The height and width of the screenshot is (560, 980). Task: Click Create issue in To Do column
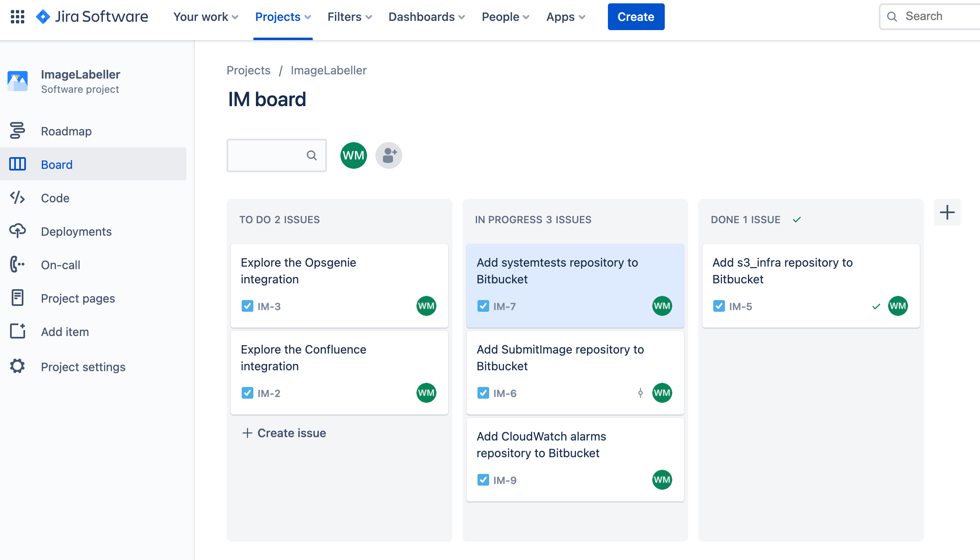283,433
